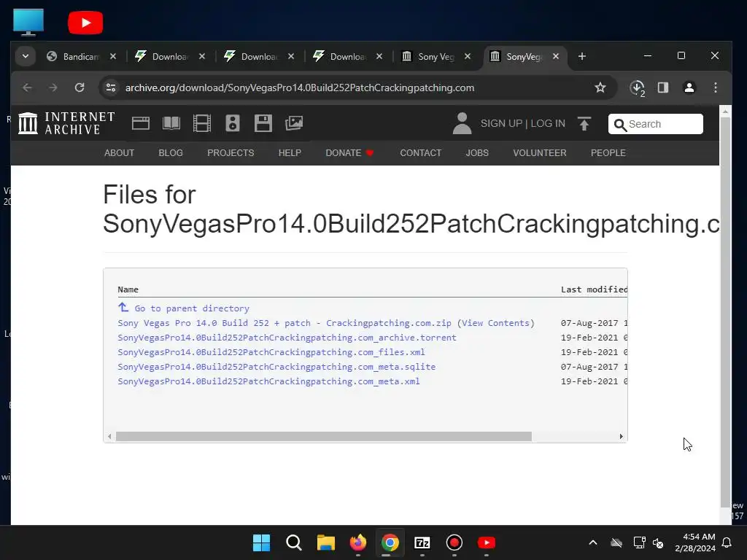Open Firefox from the taskbar
Screen dimensions: 747x560
357,542
